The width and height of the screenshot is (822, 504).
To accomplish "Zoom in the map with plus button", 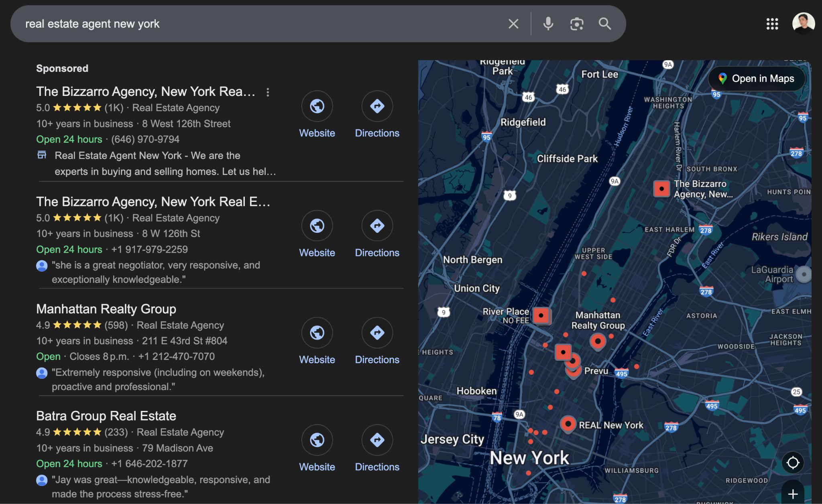I will [793, 494].
